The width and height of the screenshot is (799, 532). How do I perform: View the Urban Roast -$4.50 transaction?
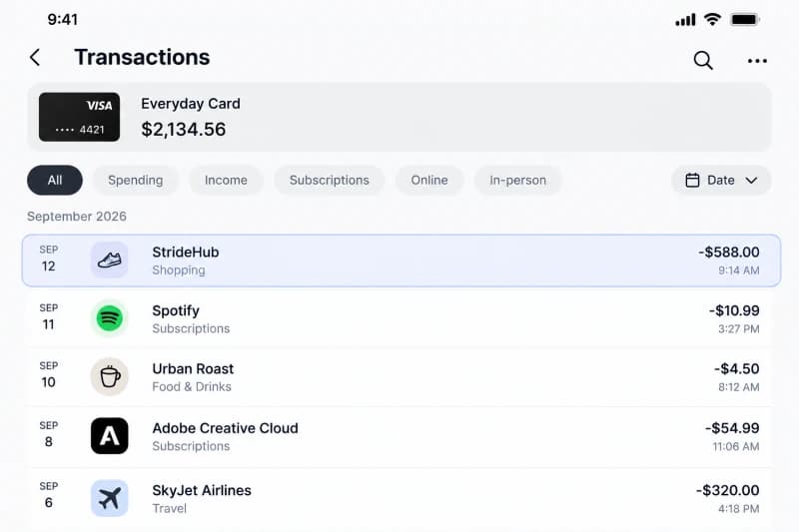click(399, 377)
